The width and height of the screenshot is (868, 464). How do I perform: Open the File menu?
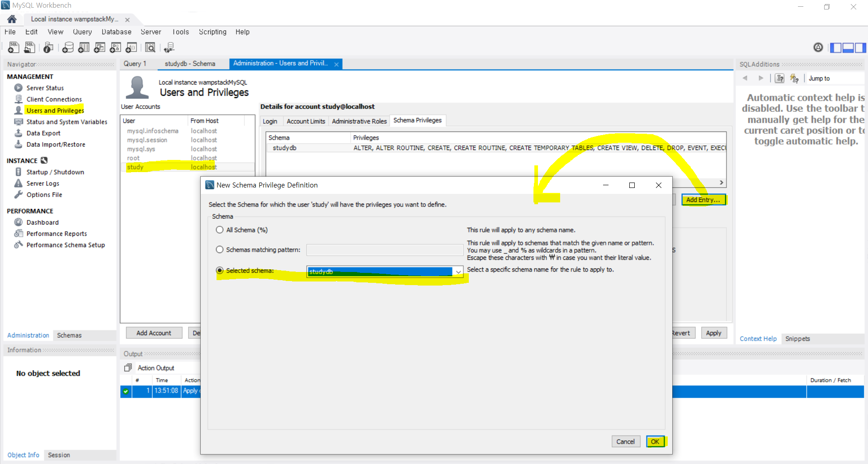tap(10, 32)
